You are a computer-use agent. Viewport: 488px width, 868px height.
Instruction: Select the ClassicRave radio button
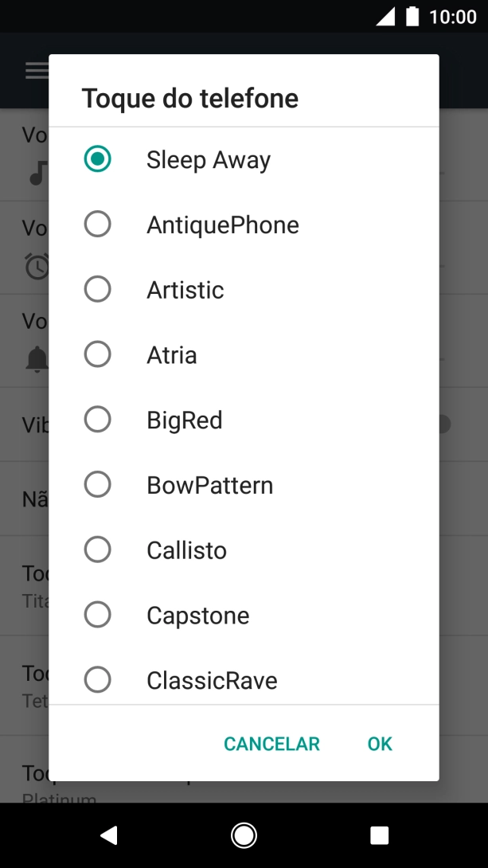point(97,680)
